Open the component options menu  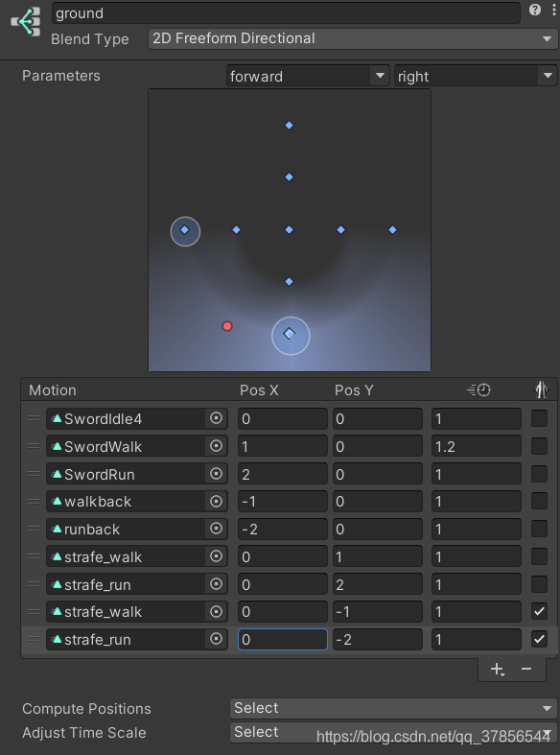pyautogui.click(x=553, y=11)
